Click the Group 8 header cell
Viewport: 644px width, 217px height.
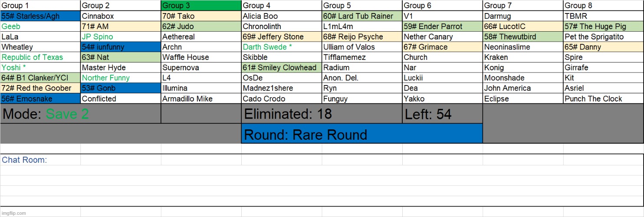(x=603, y=6)
